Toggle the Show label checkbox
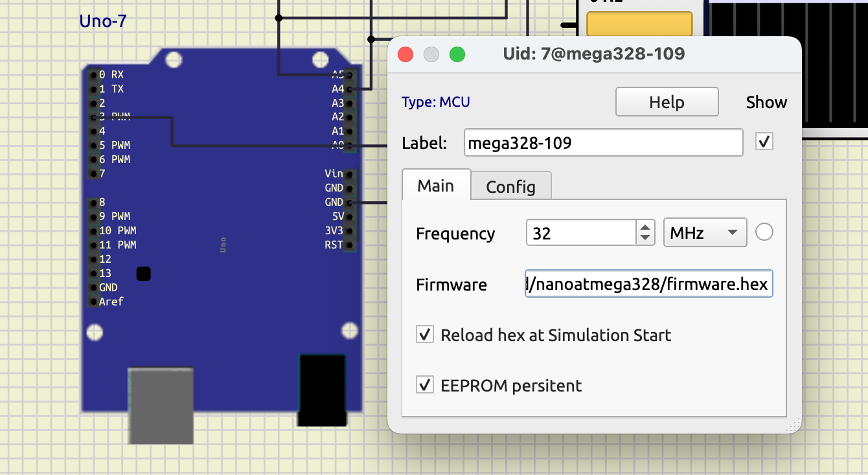868x475 pixels. (764, 142)
